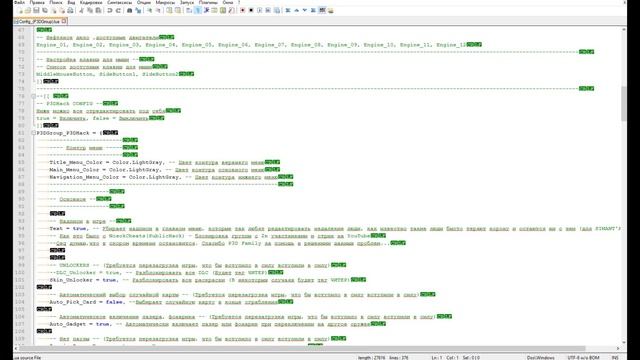Place cursor on Auto_Gadget = true line

218,324
